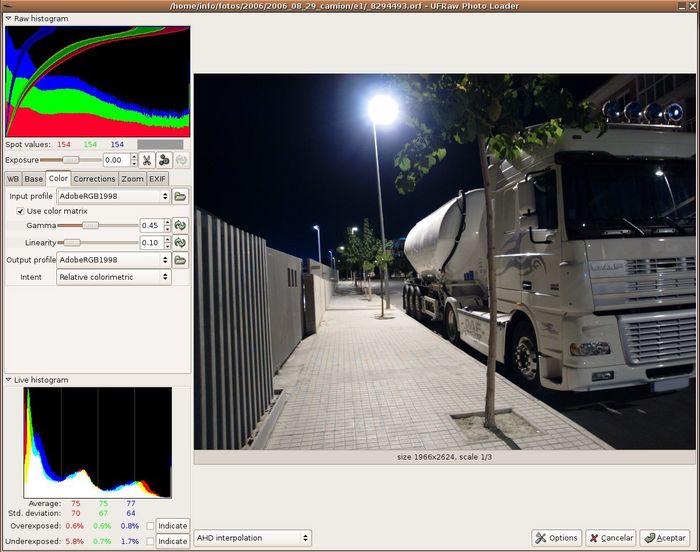Switch to the Base tab
700x552 pixels.
[33, 179]
